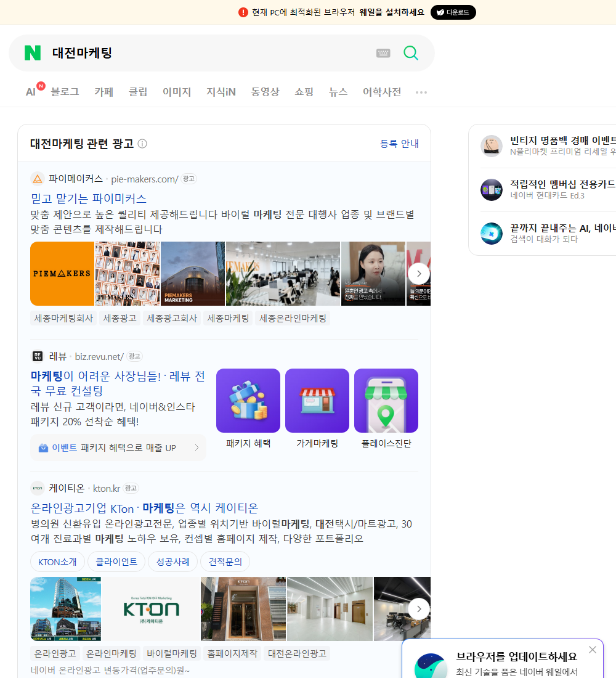The image size is (616, 678).
Task: Switch to 지식iN tab
Action: (x=221, y=92)
